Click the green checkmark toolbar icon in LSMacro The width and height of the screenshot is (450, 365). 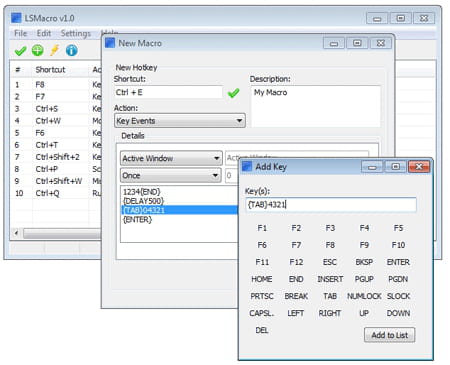click(21, 51)
